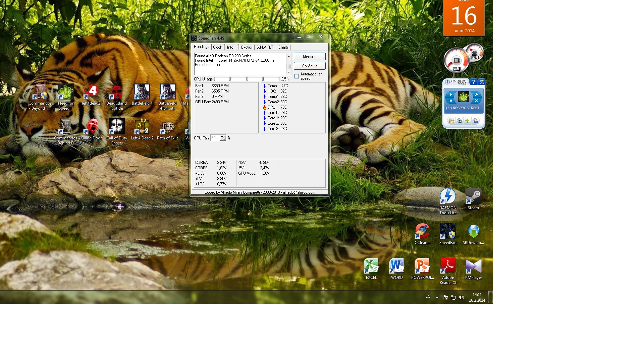
Task: Switch to the S.M.A.R.T. tab
Action: 265,47
